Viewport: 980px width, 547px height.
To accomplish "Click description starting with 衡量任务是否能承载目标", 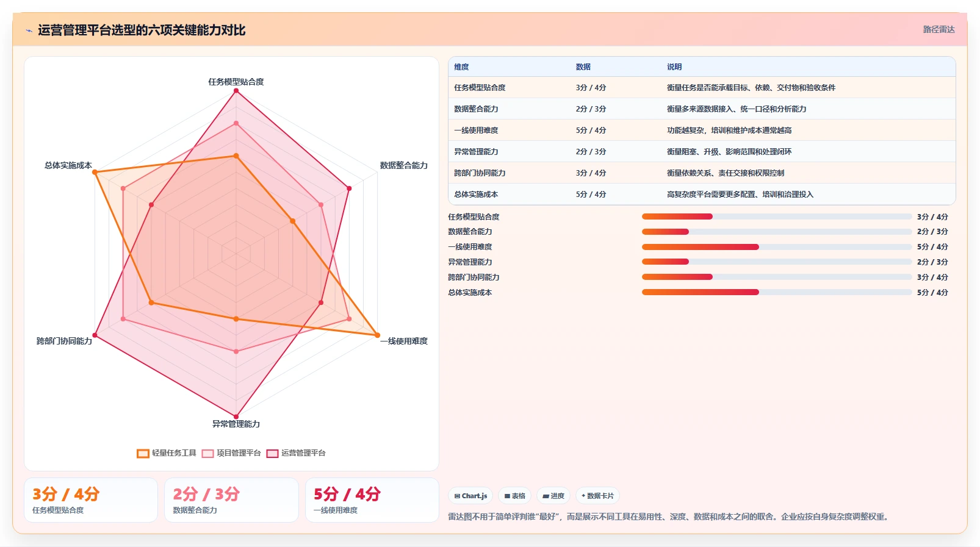I will coord(751,88).
